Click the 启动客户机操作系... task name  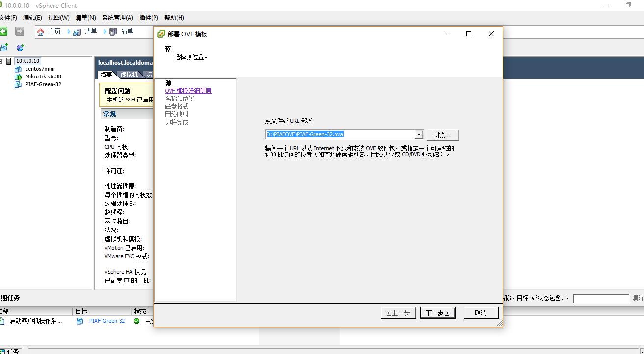click(x=36, y=321)
